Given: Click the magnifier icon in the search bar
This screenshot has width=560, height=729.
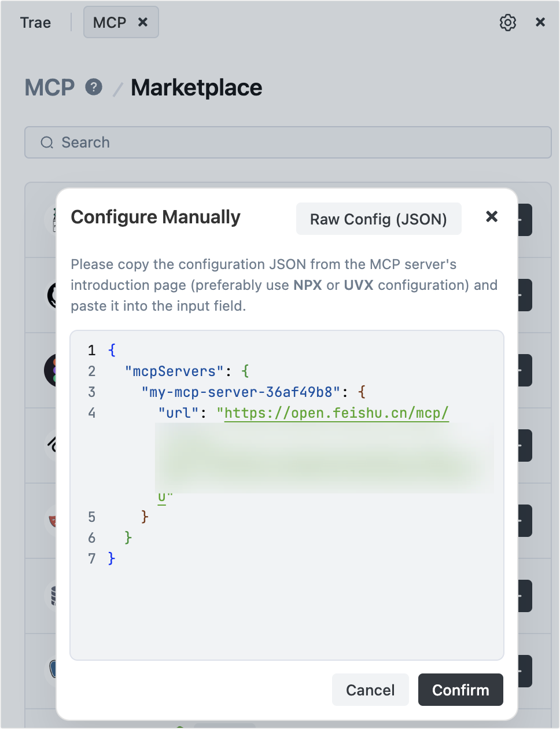Looking at the screenshot, I should pos(46,142).
